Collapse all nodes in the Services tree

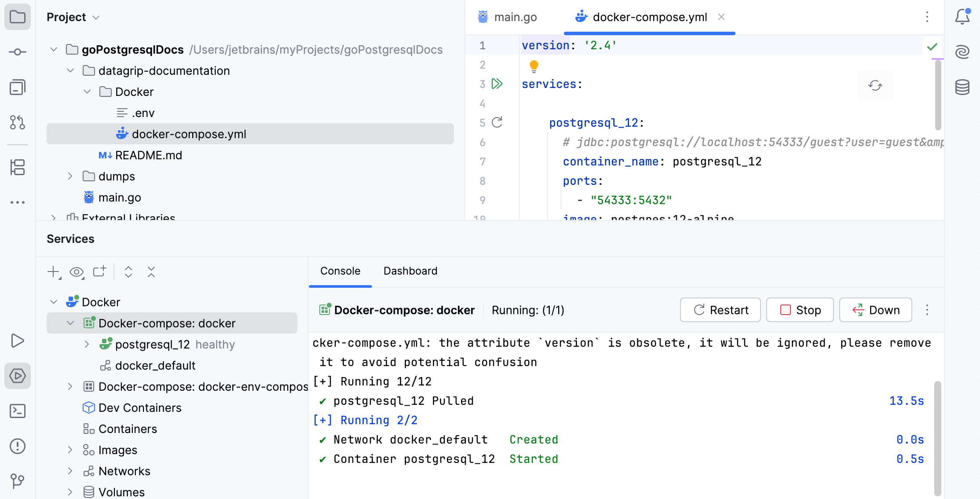[151, 272]
